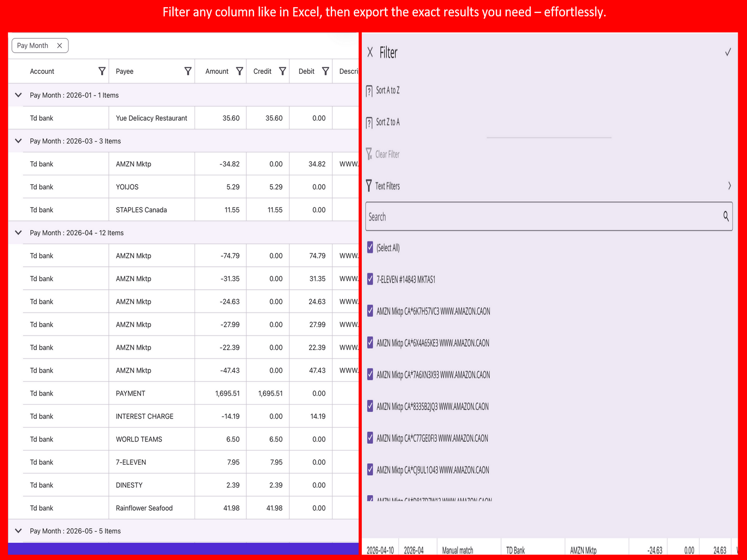This screenshot has height=560, width=747.
Task: Select the YOIJOS payee cell
Action: [x=152, y=187]
